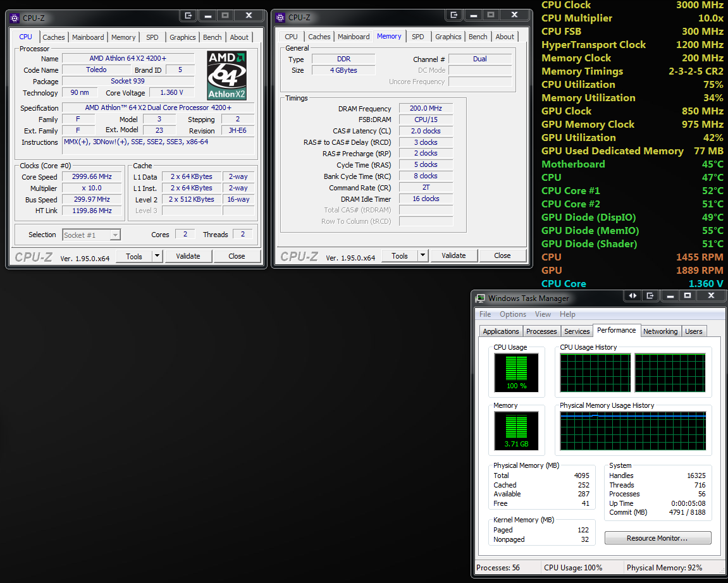Image resolution: width=728 pixels, height=583 pixels.
Task: Open Mainboard tab in right CPU-Z window
Action: click(354, 37)
